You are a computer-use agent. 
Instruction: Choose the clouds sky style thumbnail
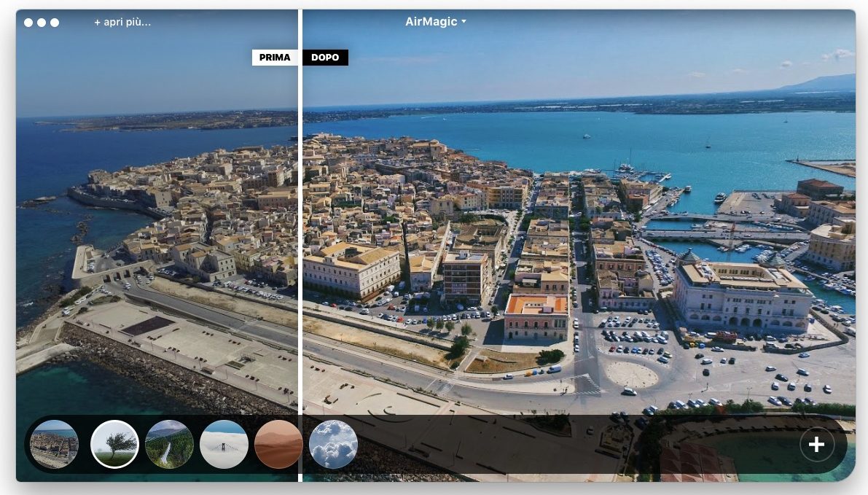(333, 444)
